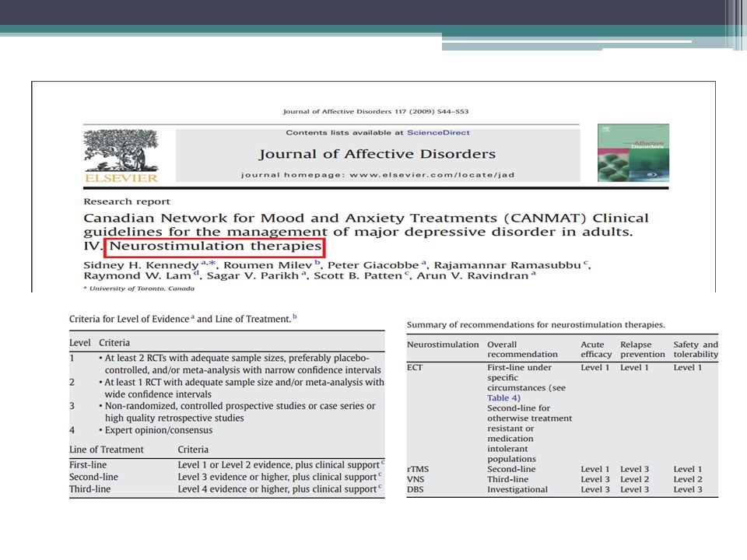This screenshot has height=560, width=747.
Task: Click 'Safety and tolerability' column header
Action: click(x=696, y=349)
